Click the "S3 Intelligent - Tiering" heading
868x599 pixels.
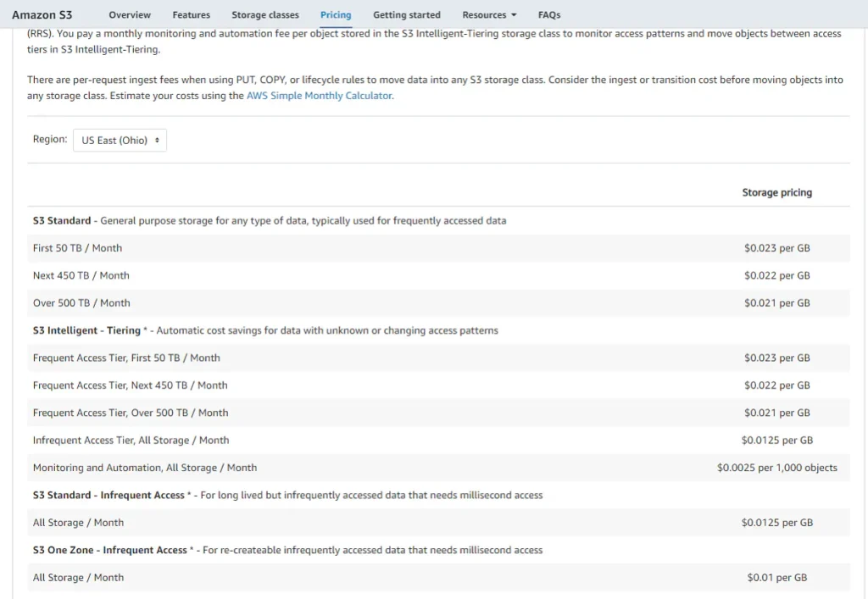point(86,330)
